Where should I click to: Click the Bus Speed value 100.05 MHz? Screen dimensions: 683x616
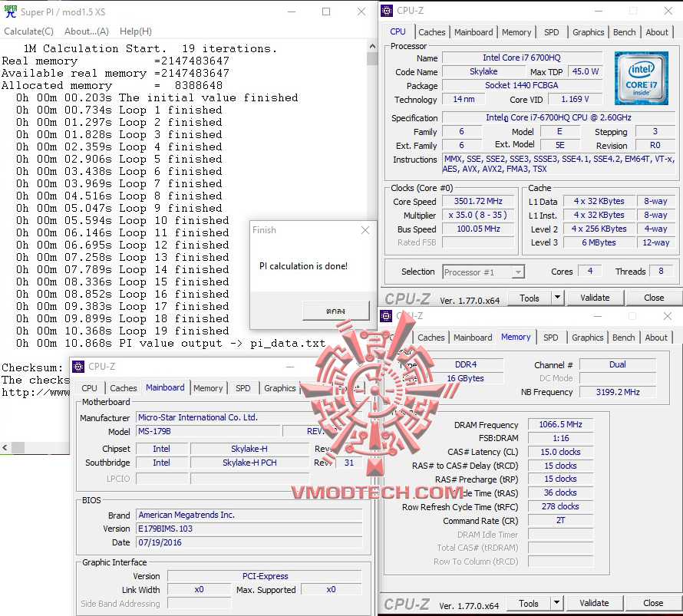pos(478,229)
